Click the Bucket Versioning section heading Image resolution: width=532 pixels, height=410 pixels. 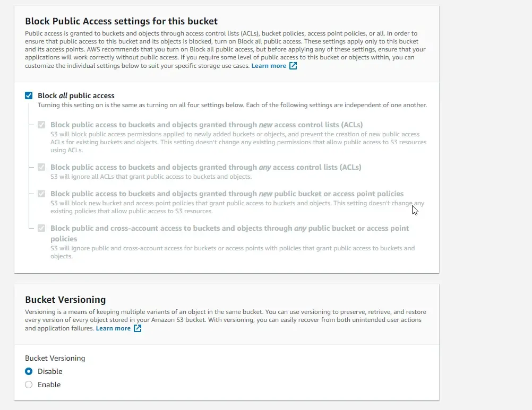point(66,300)
